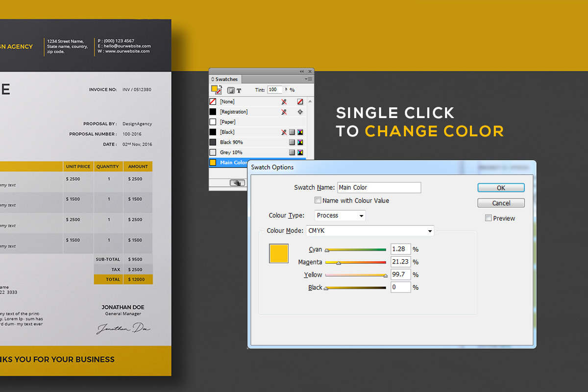
Task: Select the [Paper] swatch row
Action: [x=258, y=122]
